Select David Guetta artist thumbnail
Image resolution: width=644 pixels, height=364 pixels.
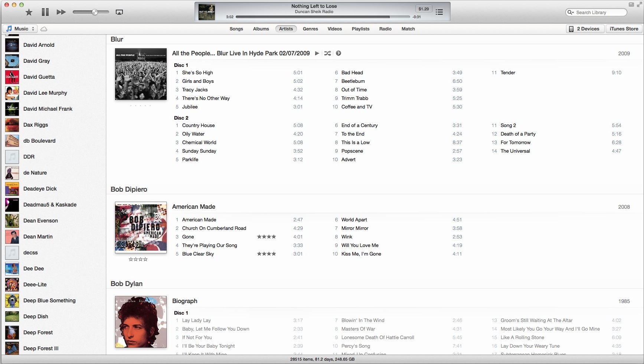(12, 77)
